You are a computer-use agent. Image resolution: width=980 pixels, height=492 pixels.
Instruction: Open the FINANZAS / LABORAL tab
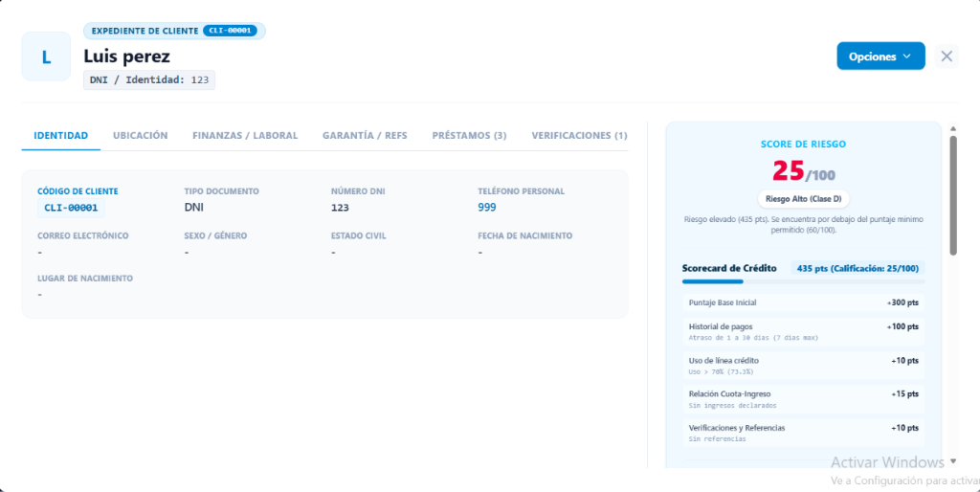(x=245, y=135)
